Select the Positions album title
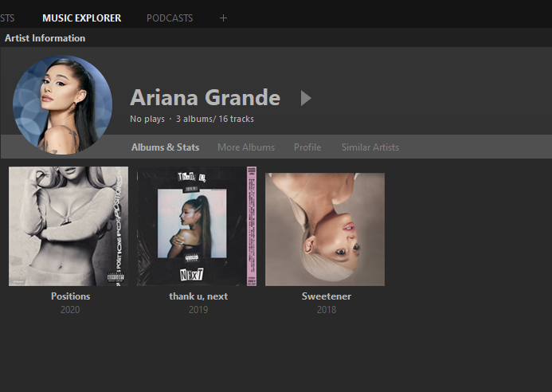 (70, 296)
